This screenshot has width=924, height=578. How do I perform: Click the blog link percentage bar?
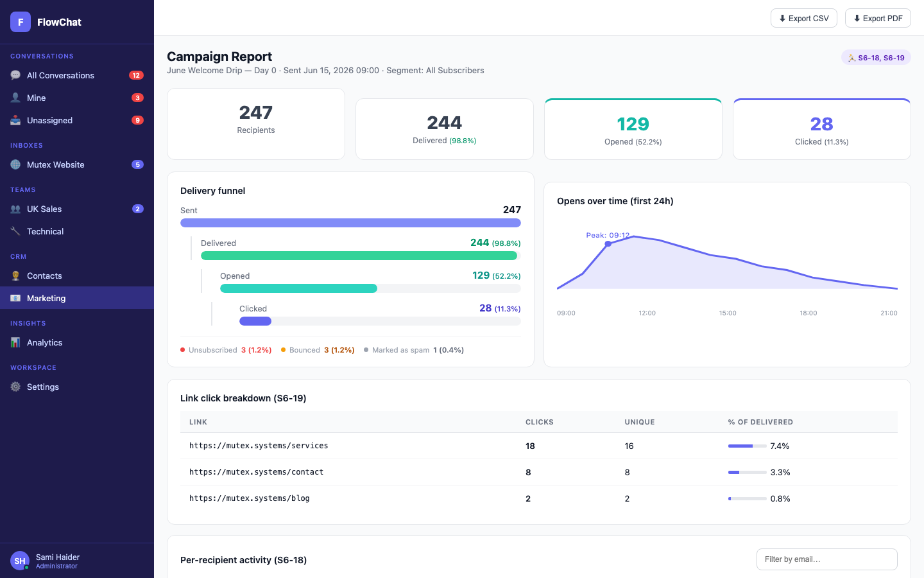point(747,498)
